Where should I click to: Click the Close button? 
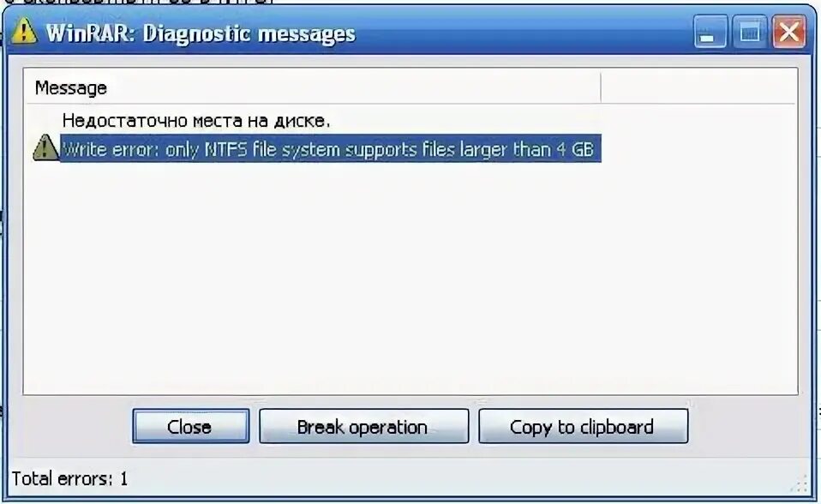[x=190, y=427]
